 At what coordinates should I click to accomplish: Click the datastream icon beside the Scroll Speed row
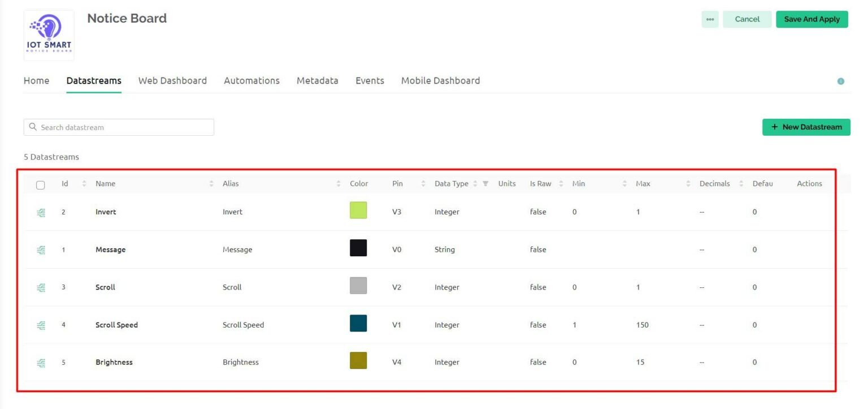point(41,325)
